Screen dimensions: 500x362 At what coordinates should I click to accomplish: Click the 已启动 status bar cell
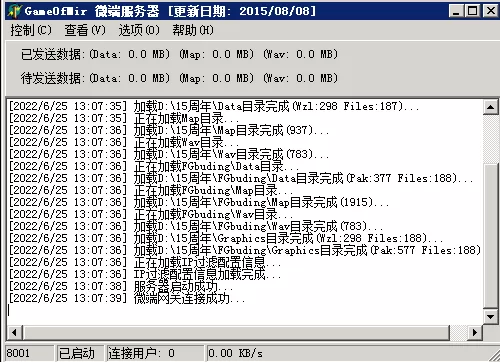point(80,353)
